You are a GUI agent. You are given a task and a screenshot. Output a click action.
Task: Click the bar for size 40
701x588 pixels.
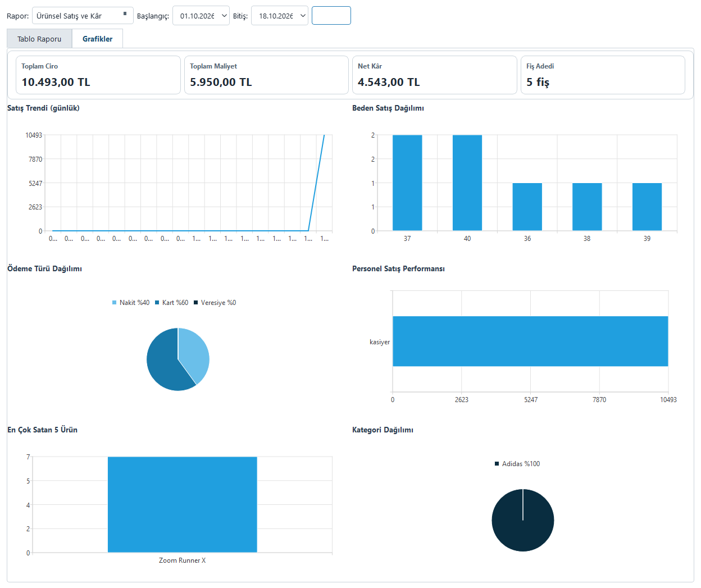pyautogui.click(x=467, y=183)
